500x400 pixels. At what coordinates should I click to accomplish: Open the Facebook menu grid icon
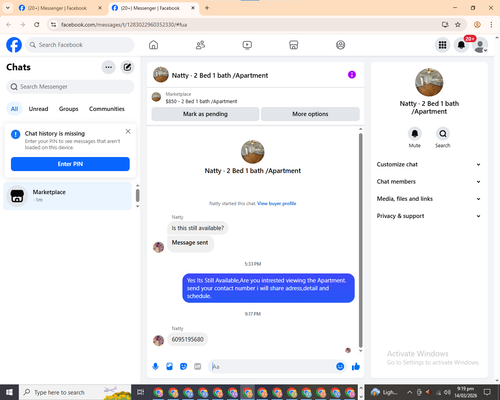pos(442,45)
